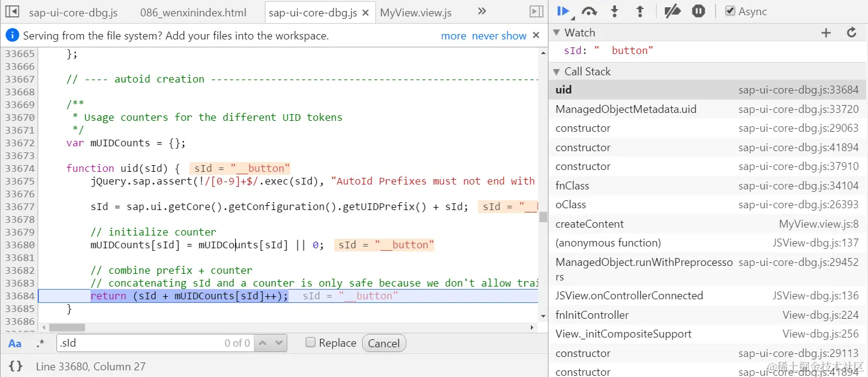Click the 'more' link in info bar
The image size is (868, 377).
click(x=454, y=36)
